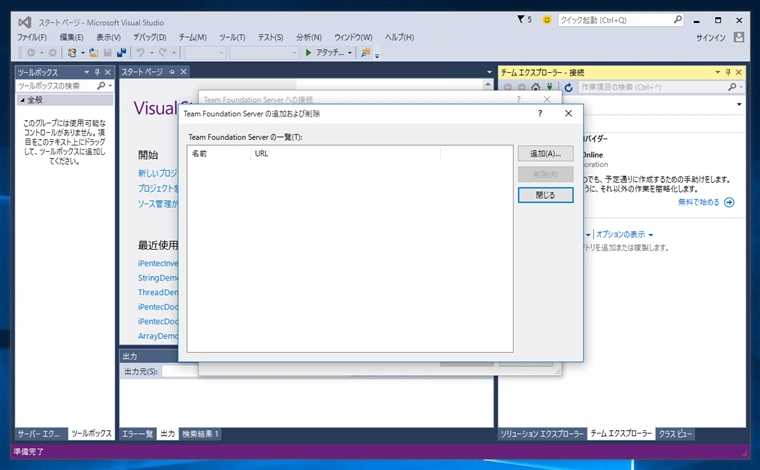This screenshot has width=760, height=470.
Task: Open the solution configurations combo box
Action: tap(205, 52)
